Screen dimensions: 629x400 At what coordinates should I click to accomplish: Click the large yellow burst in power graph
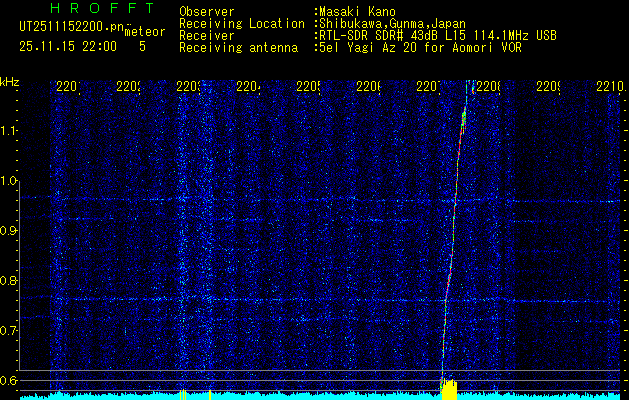(x=449, y=389)
